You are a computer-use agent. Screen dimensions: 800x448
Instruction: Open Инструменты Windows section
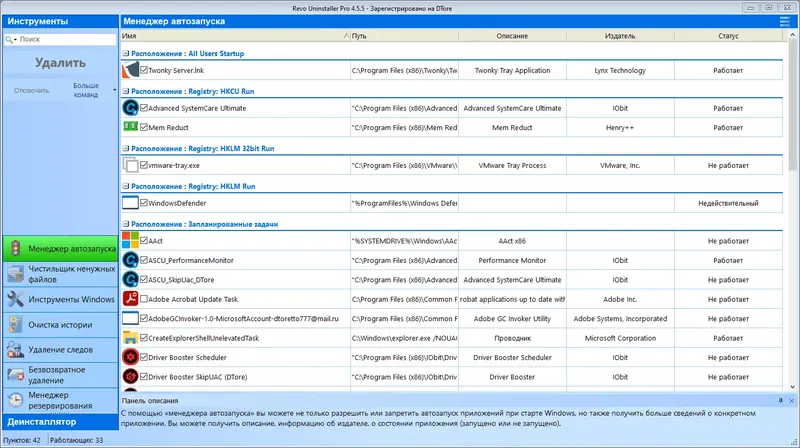[x=60, y=299]
